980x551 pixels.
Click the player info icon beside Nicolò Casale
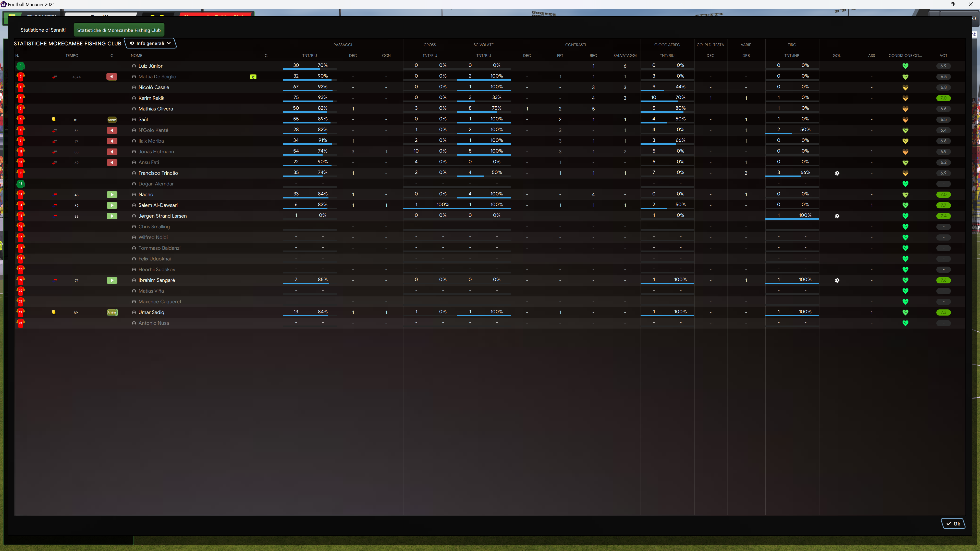[x=134, y=87]
